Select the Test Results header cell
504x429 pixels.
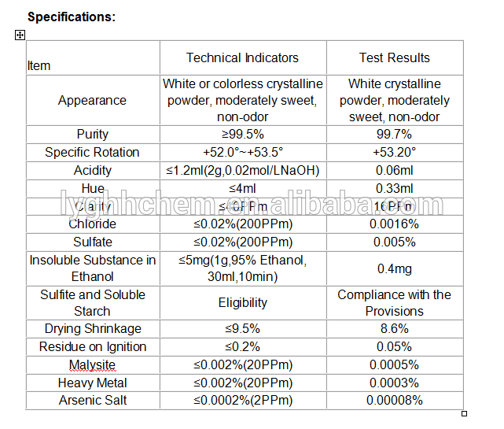click(395, 57)
